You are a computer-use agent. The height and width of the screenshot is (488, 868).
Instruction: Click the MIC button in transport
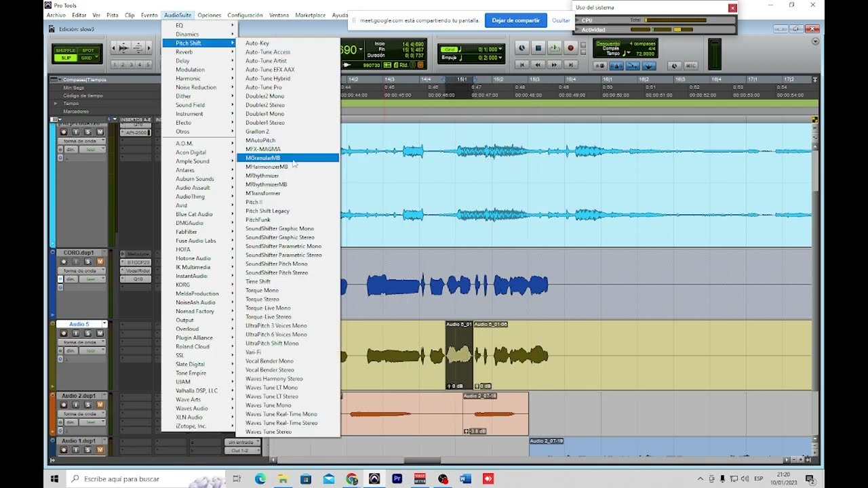click(690, 66)
